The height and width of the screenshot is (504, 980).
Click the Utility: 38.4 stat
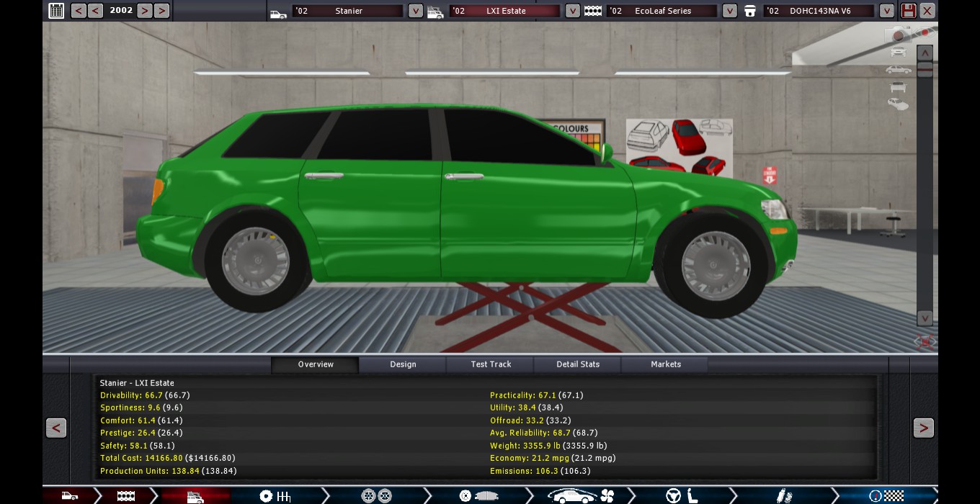(527, 408)
